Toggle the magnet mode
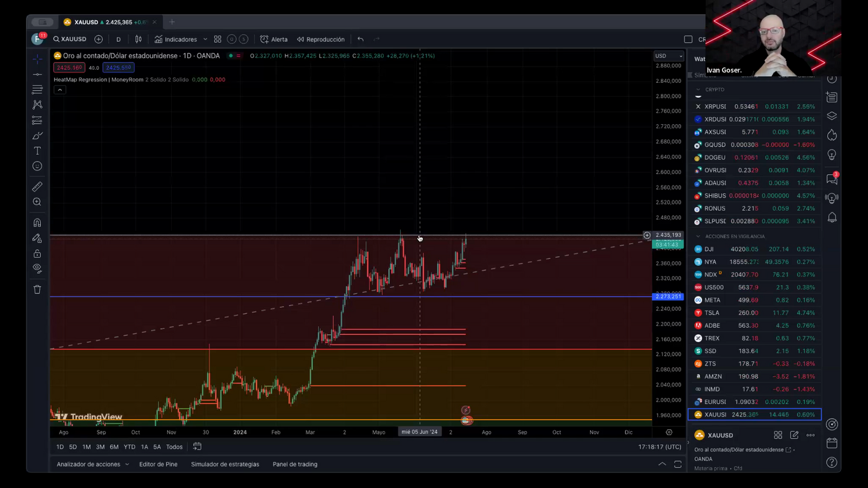 pos(37,223)
